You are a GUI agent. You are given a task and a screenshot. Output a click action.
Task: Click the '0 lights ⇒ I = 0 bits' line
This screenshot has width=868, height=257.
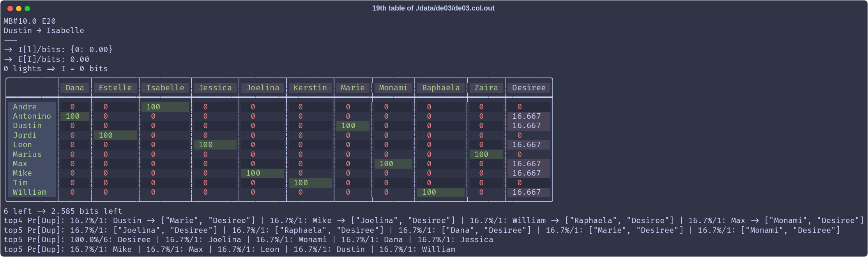[x=56, y=69]
